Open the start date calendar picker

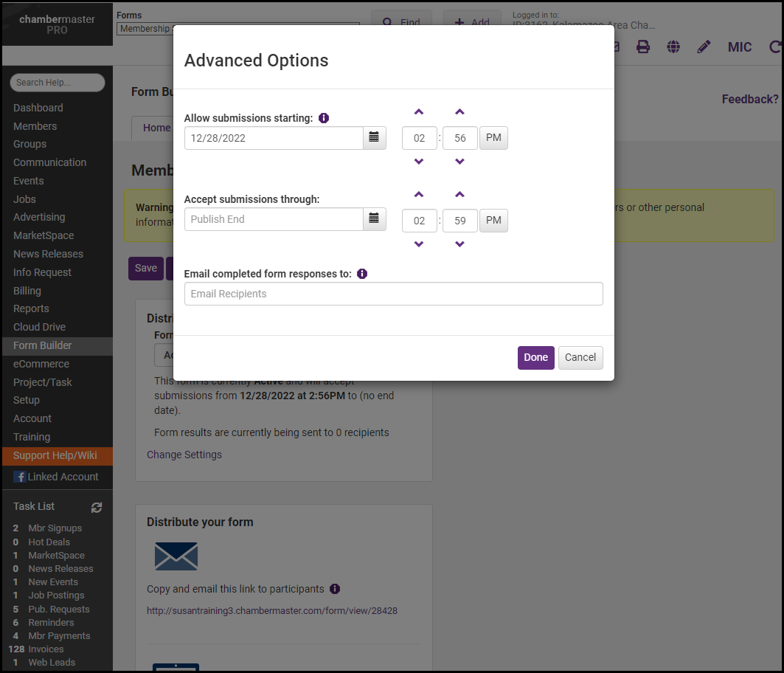[x=374, y=138]
